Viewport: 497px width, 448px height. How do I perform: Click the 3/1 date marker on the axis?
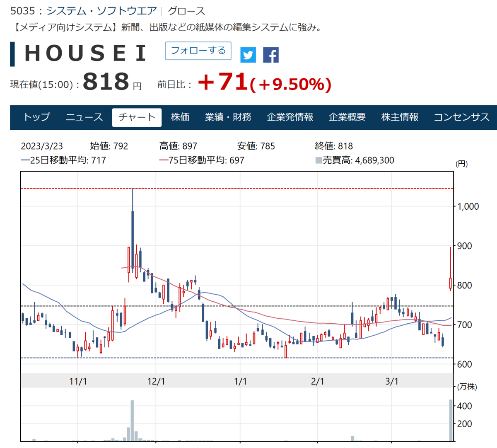(392, 381)
